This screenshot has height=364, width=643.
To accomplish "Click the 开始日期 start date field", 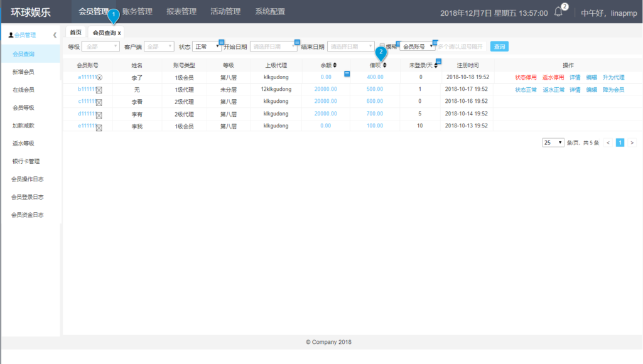I will [x=273, y=46].
